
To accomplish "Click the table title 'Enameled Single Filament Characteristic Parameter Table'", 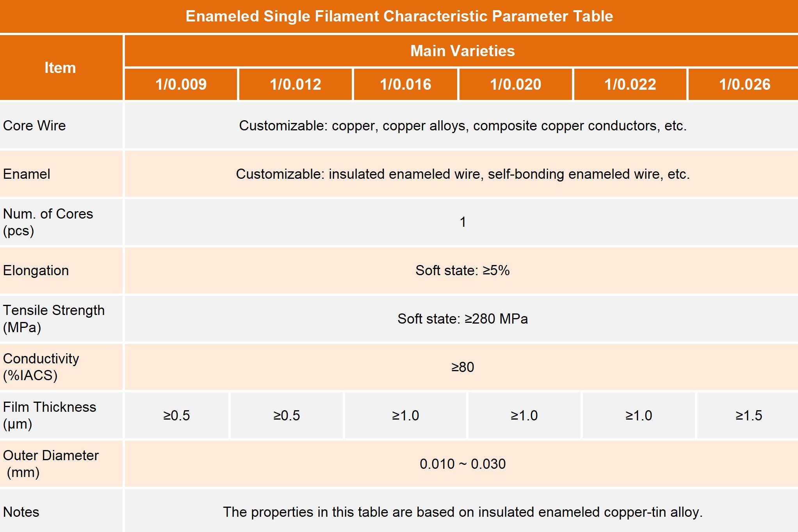I will pos(399,16).
